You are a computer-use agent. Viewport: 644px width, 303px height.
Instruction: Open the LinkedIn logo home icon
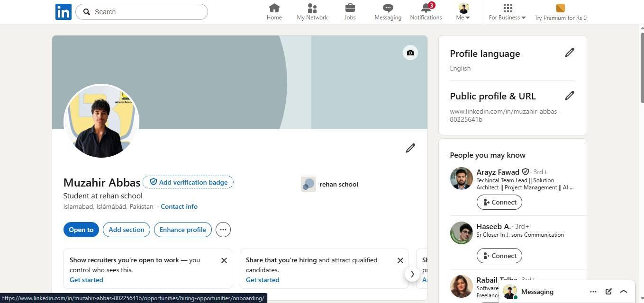[x=63, y=12]
